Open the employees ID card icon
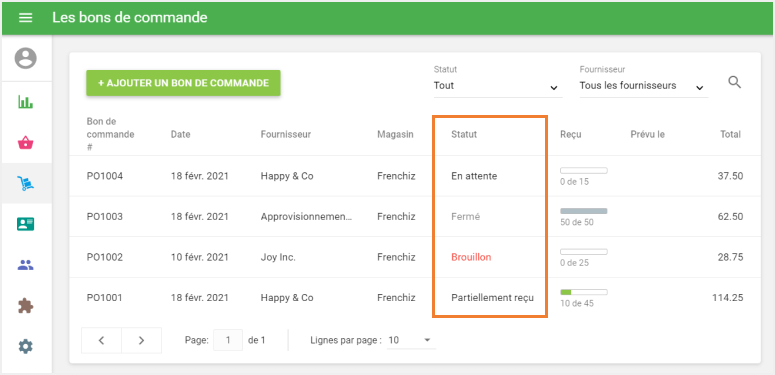The height and width of the screenshot is (375, 775). 26,224
